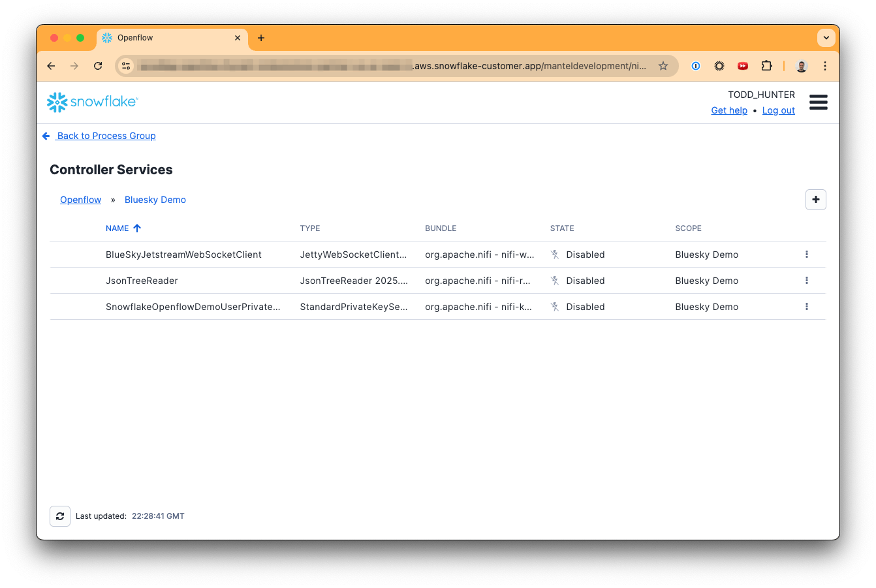Screen dimensions: 876x588
Task: Sort by STATE column header
Action: pos(562,228)
